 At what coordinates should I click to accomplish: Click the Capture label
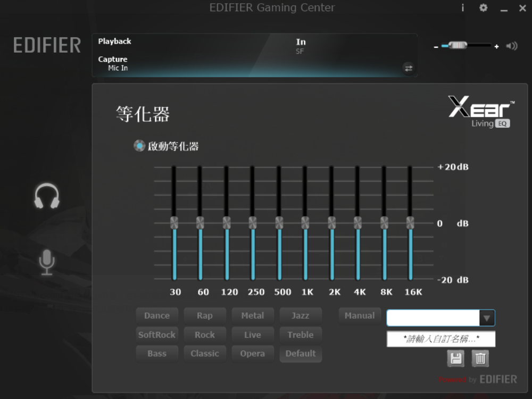click(x=113, y=59)
